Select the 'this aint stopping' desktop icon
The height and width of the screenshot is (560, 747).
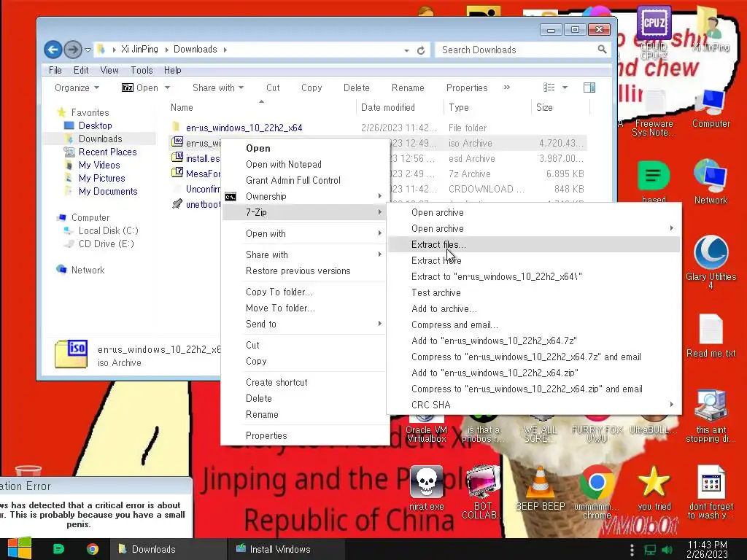click(x=711, y=416)
